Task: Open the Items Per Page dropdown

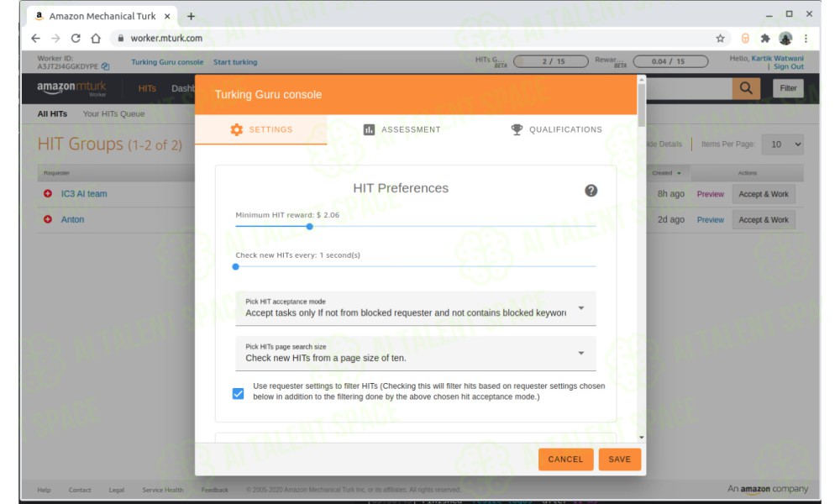Action: [783, 144]
